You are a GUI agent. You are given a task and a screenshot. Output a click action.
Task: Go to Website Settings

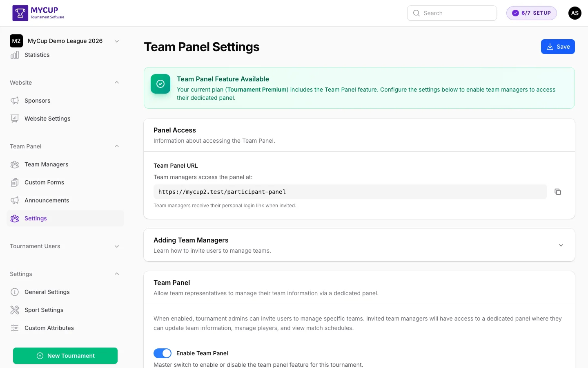point(65,119)
